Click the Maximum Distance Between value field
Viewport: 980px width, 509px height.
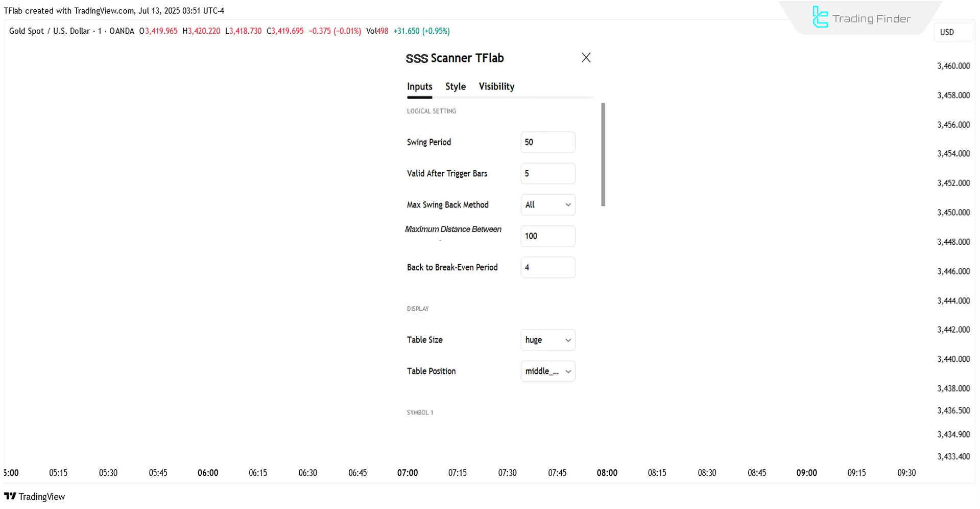tap(547, 236)
